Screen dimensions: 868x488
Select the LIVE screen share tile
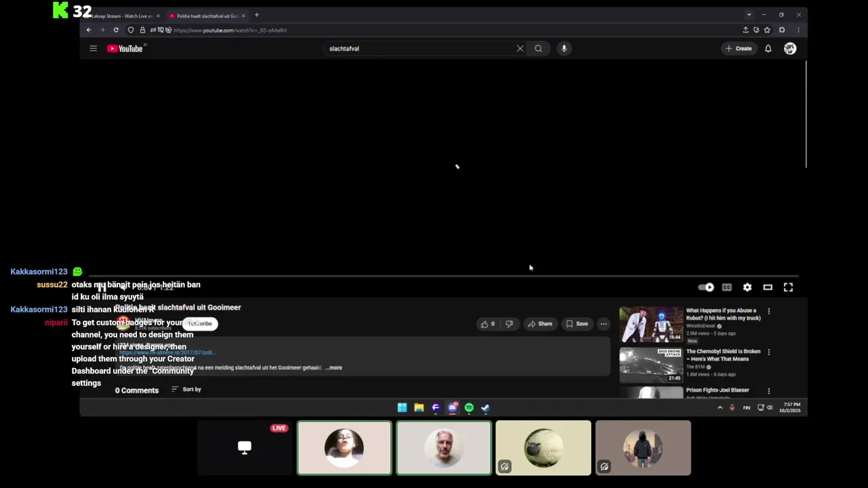245,447
